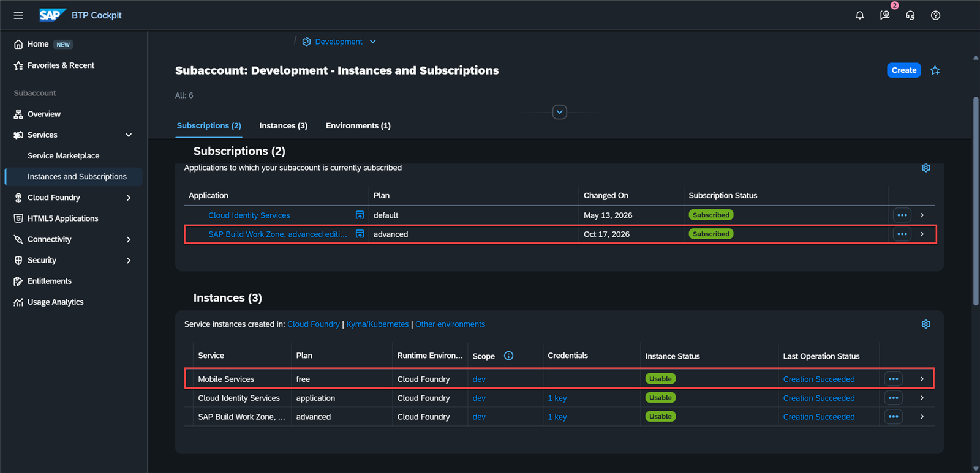Image resolution: width=980 pixels, height=473 pixels.
Task: Collapse the Services navigation group
Action: click(129, 135)
